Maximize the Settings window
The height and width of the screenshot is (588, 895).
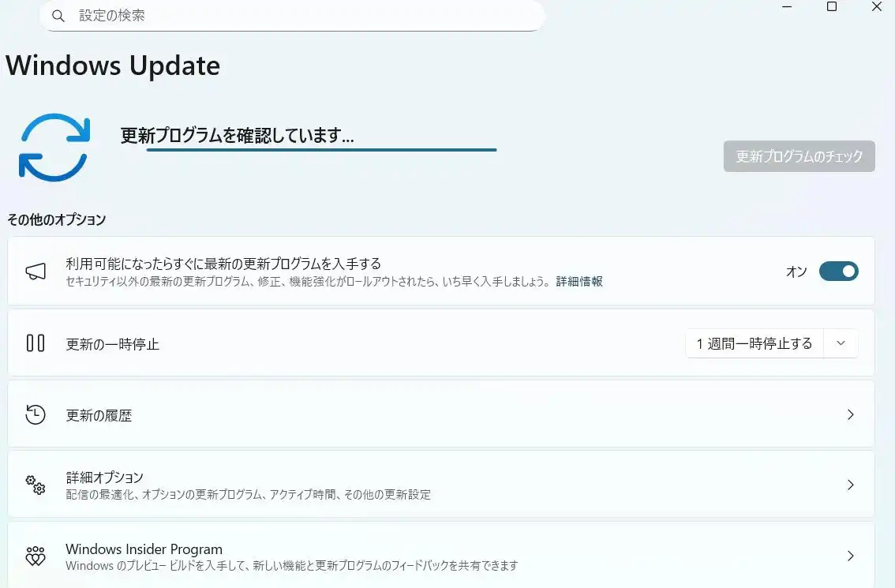831,7
